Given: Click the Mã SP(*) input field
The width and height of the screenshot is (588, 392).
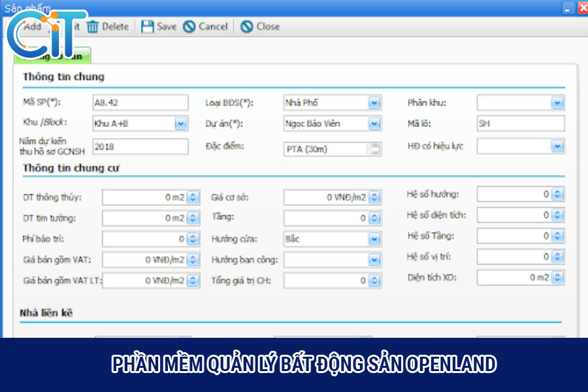Looking at the screenshot, I should (x=140, y=103).
